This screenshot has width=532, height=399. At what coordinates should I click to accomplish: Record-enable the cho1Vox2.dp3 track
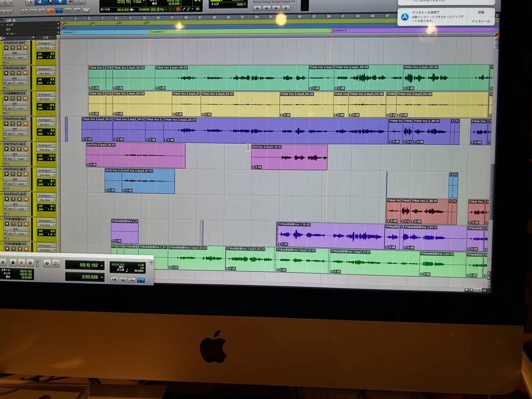(x=6, y=149)
